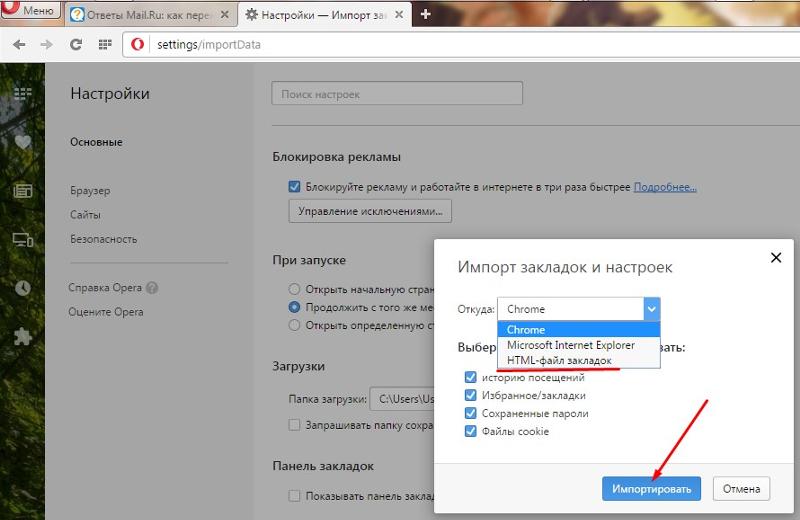
Task: Open News icon in sidebar
Action: [x=22, y=191]
